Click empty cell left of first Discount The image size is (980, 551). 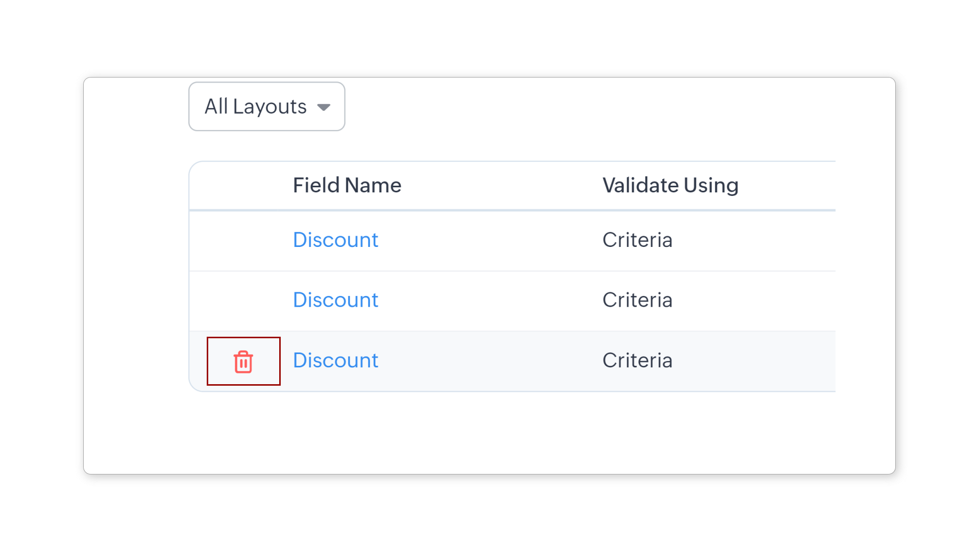pos(241,240)
